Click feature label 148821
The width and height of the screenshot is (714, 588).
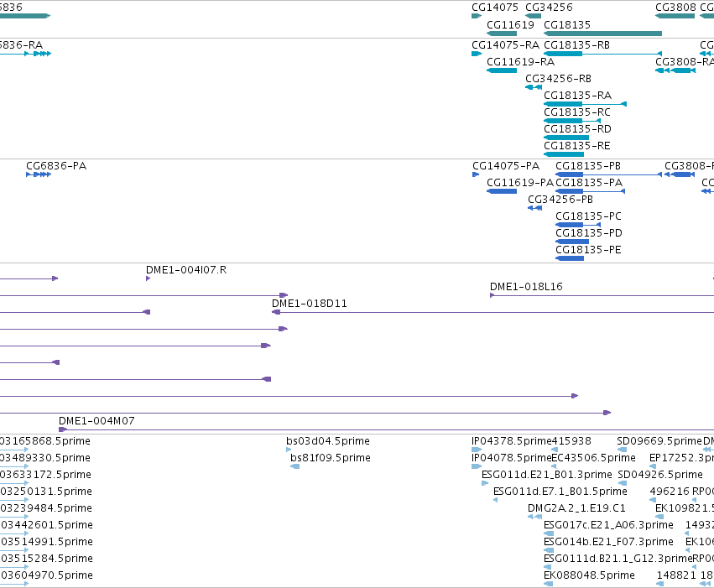[676, 576]
